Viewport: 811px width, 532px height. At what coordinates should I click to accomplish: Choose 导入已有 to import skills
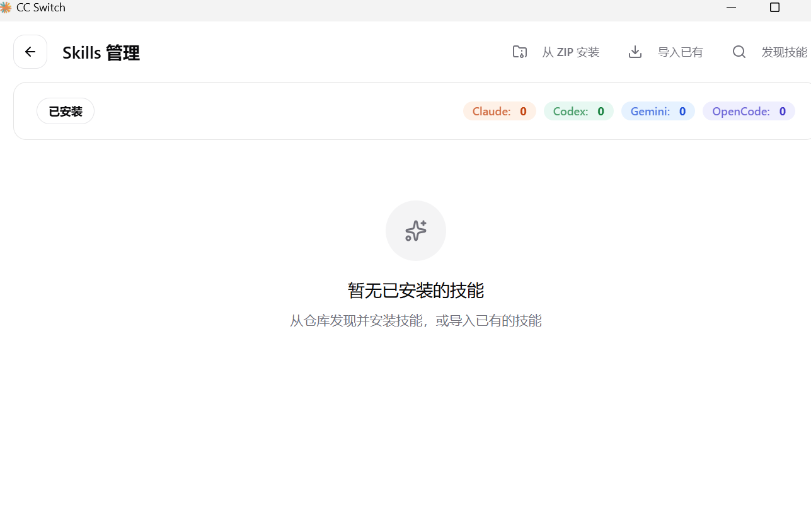pyautogui.click(x=681, y=52)
